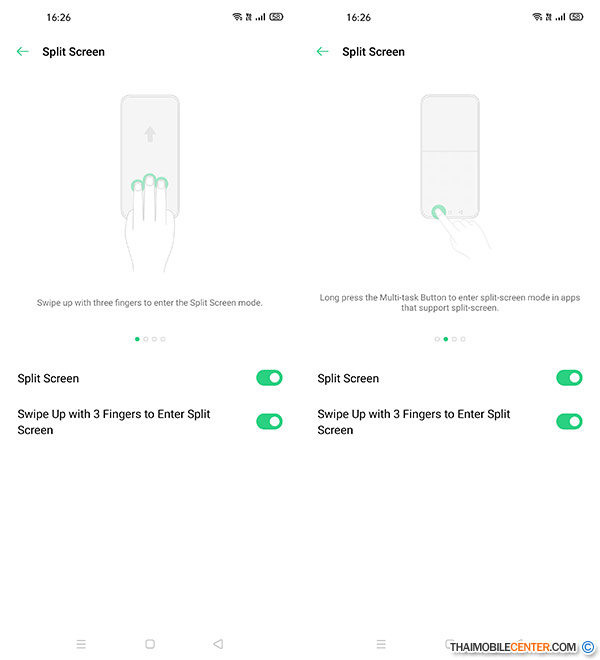Tap the home button on left phone

150,644
